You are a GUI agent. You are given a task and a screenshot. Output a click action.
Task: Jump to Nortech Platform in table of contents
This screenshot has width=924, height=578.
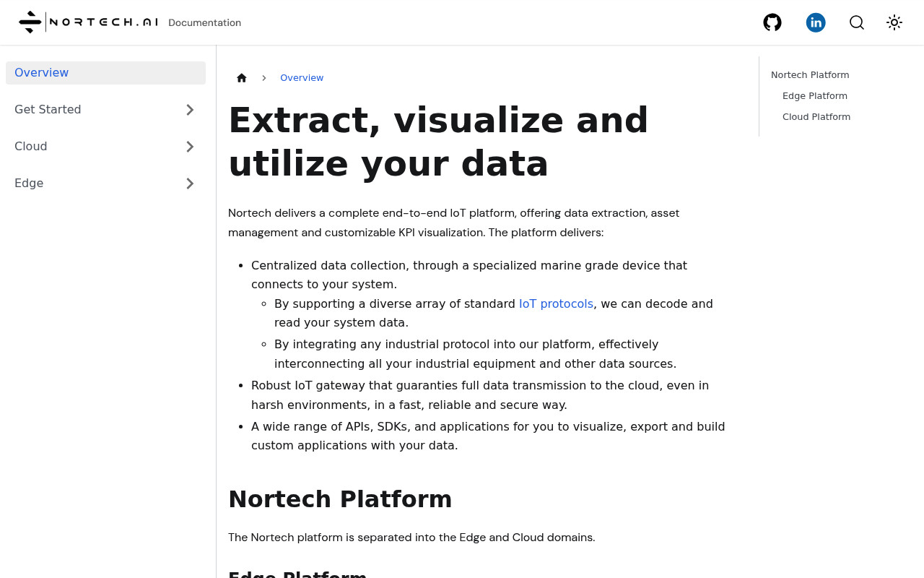tap(810, 75)
